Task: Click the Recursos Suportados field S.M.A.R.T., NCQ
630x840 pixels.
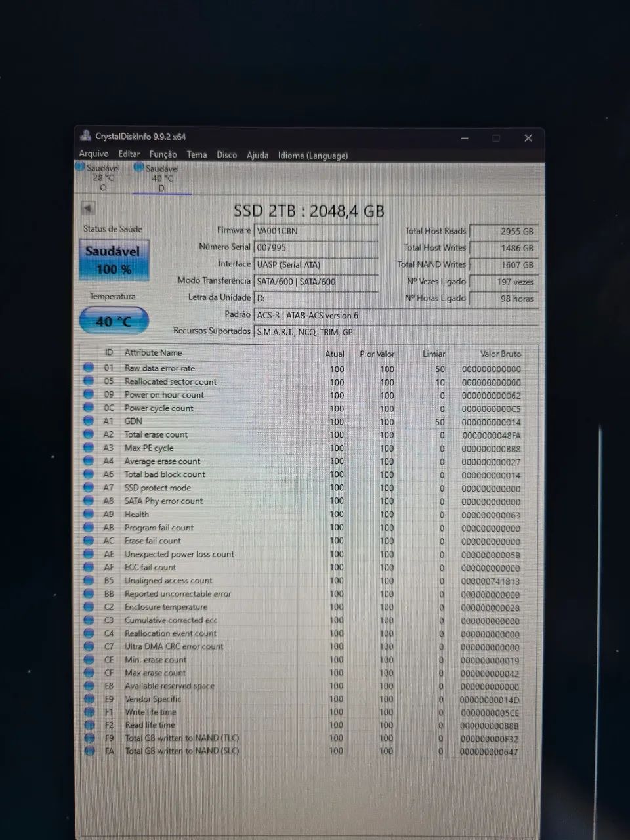Action: 396,332
